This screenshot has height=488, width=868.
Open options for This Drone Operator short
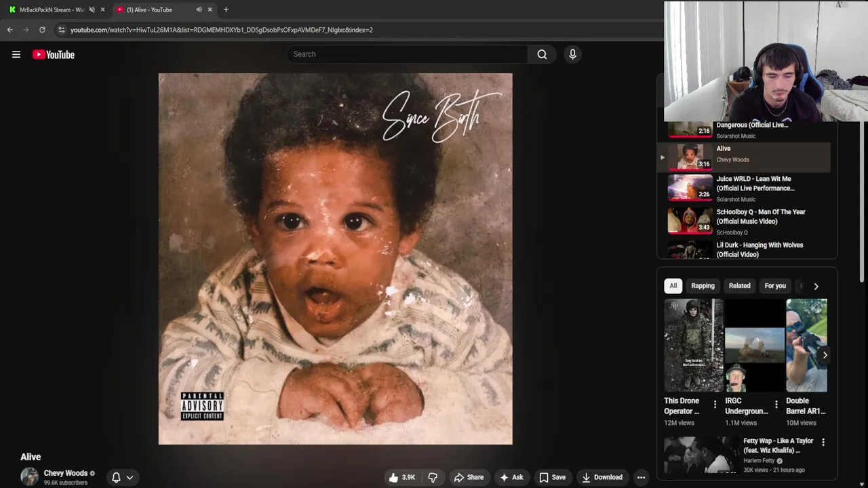pyautogui.click(x=715, y=405)
